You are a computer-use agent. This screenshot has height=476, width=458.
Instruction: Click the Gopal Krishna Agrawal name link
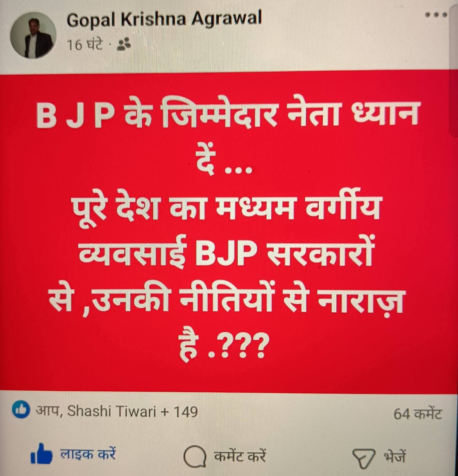pyautogui.click(x=164, y=20)
